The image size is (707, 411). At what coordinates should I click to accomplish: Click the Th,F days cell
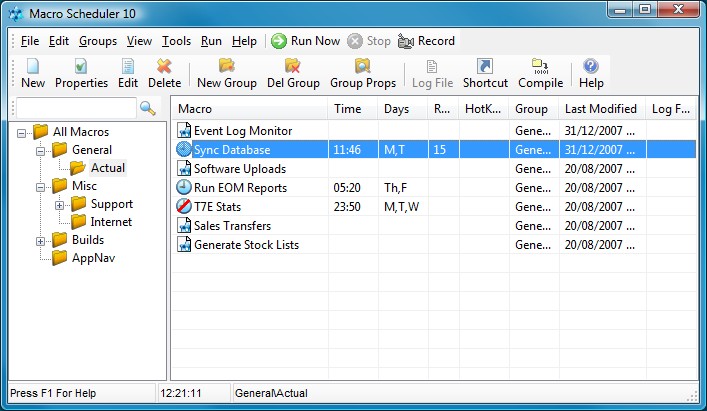click(403, 187)
